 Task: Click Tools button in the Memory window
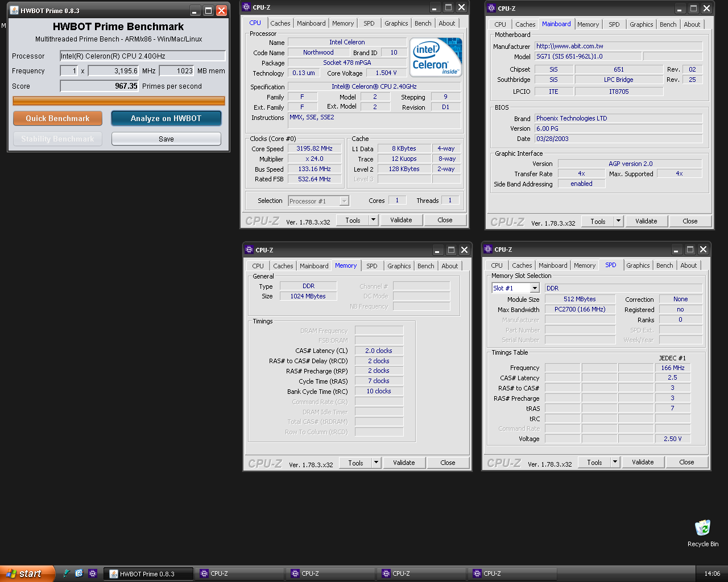click(x=355, y=463)
